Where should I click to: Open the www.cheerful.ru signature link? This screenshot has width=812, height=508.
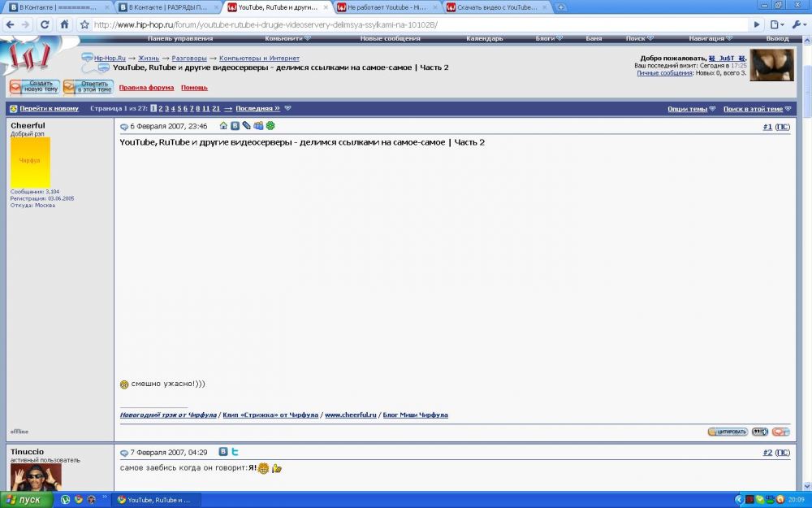(351, 415)
